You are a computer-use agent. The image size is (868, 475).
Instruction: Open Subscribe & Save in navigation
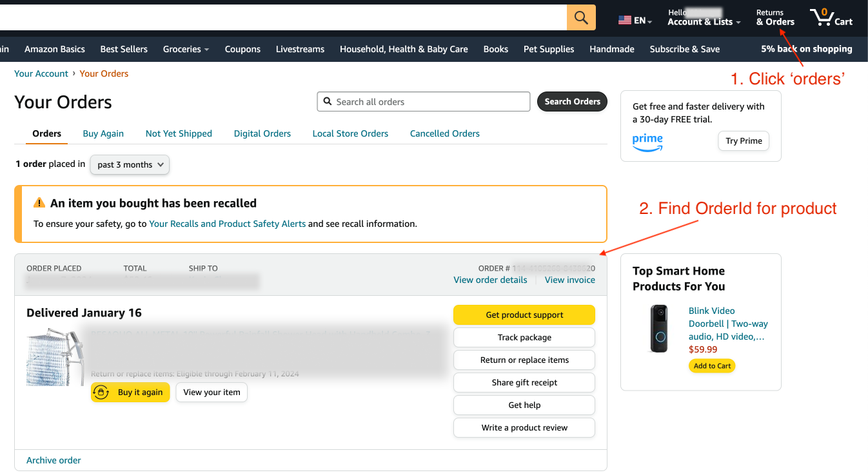tap(685, 49)
